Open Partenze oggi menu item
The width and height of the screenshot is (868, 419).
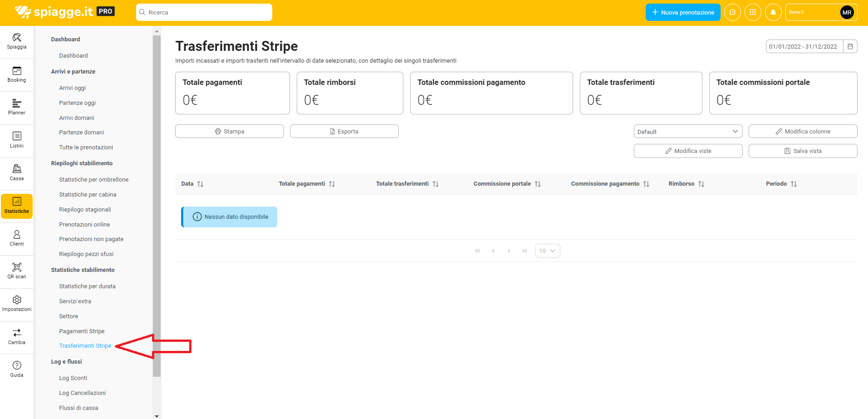pyautogui.click(x=78, y=103)
